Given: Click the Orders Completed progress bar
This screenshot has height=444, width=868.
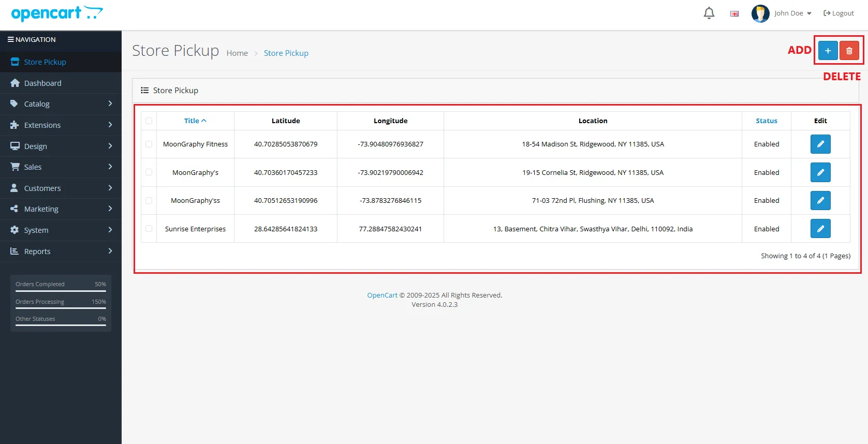Looking at the screenshot, I should tap(61, 291).
